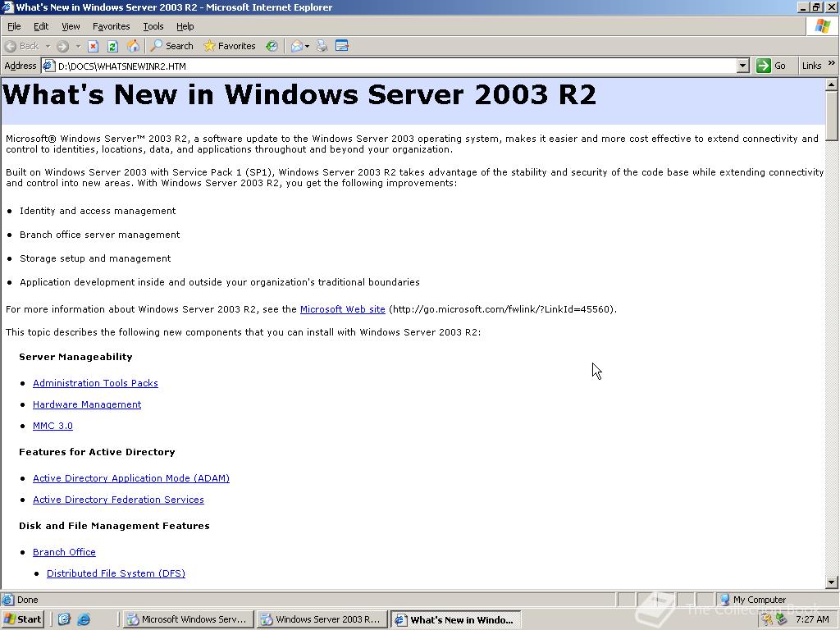Open the Administration Tools Packs link

click(95, 383)
